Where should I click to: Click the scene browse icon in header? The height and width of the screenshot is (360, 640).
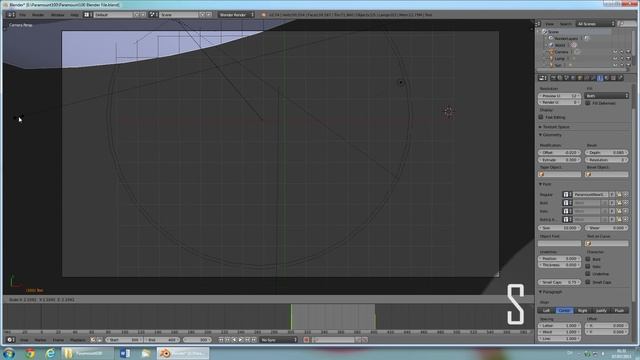153,15
